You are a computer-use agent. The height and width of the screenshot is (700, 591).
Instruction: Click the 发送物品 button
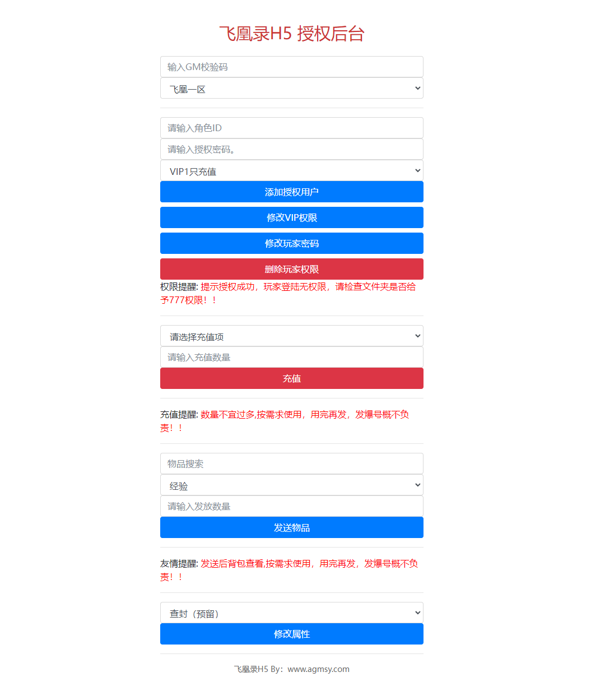(x=291, y=527)
